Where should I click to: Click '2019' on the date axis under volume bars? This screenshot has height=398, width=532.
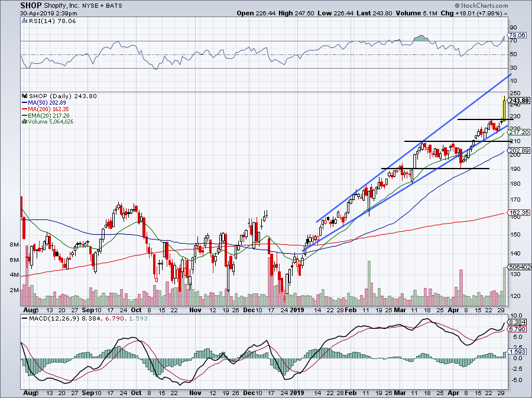click(297, 310)
